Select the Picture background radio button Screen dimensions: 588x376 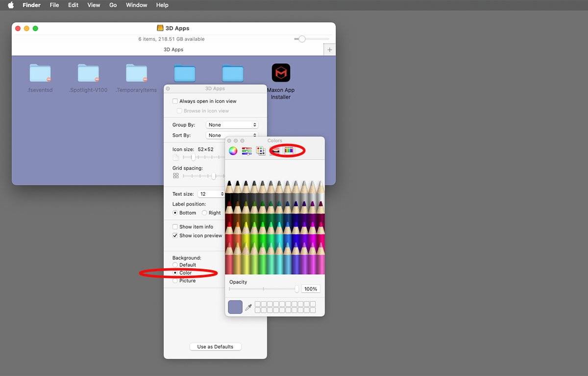(x=175, y=281)
